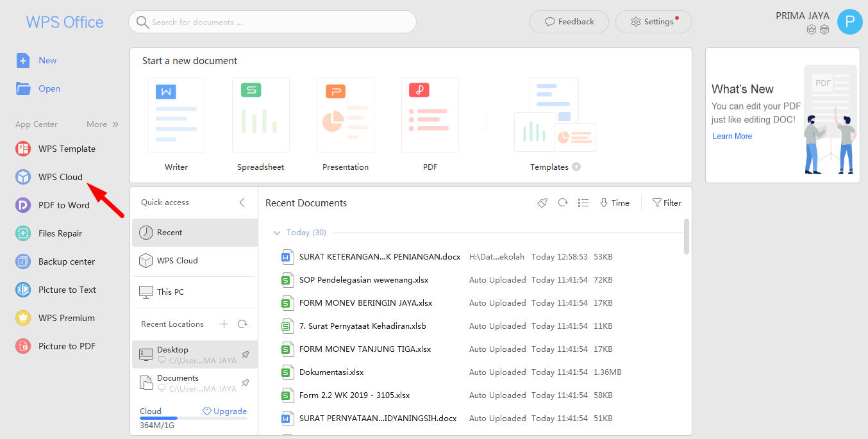Click the New label in sidebar
The height and width of the screenshot is (439, 868).
pyautogui.click(x=47, y=61)
